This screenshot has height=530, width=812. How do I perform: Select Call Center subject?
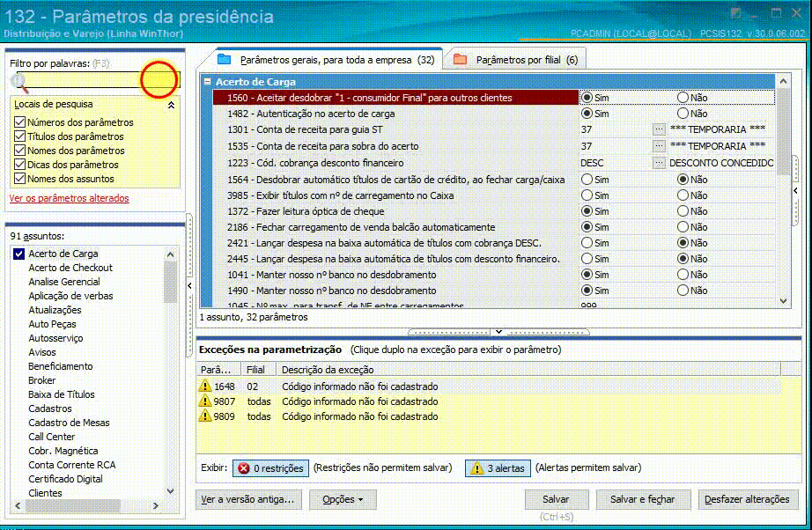tap(51, 437)
